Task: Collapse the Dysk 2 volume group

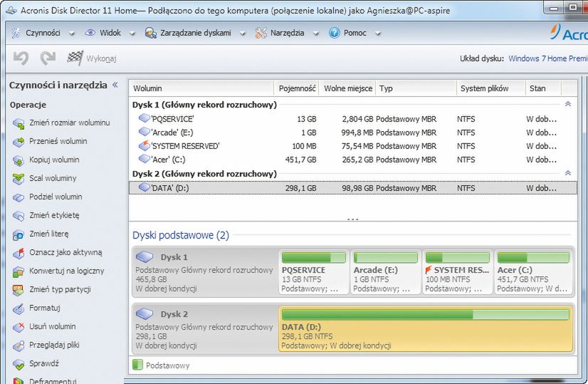Action: [x=568, y=173]
